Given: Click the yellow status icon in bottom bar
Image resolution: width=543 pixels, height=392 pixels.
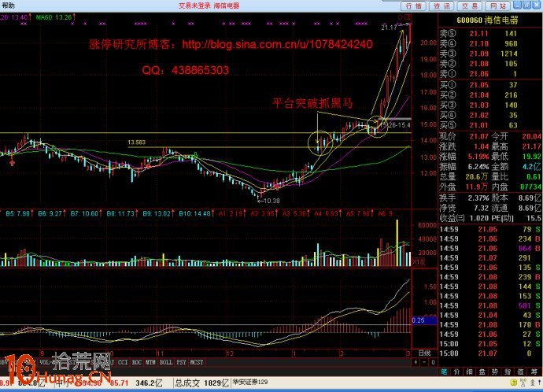Looking at the screenshot, I should (514, 383).
